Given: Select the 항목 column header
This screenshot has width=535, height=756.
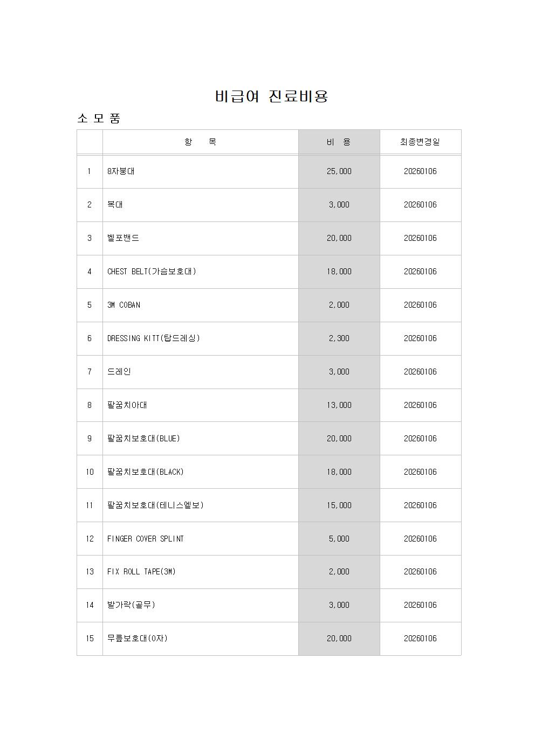Looking at the screenshot, I should [x=200, y=142].
